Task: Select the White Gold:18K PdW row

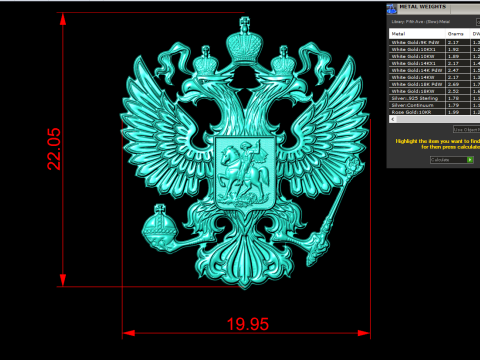Action: tap(434, 84)
